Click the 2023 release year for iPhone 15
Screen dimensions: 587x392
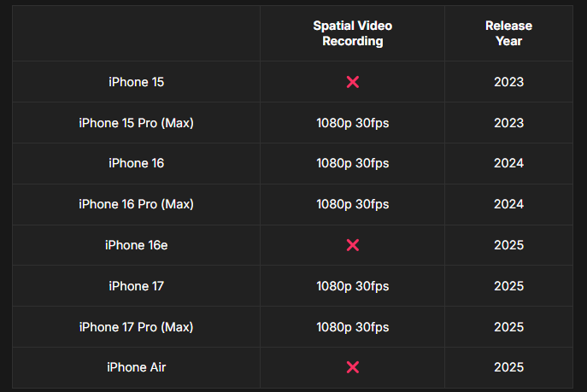(x=508, y=82)
